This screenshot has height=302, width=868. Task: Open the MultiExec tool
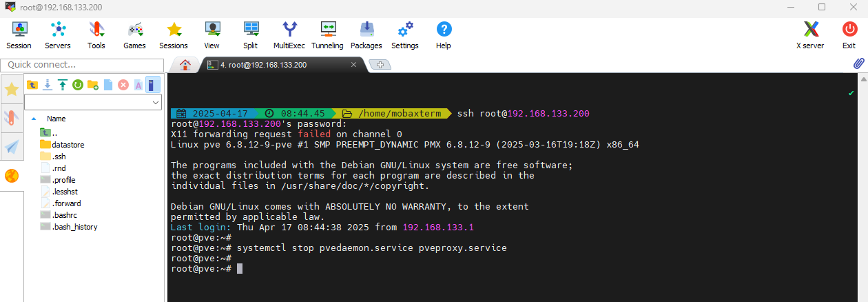point(289,34)
